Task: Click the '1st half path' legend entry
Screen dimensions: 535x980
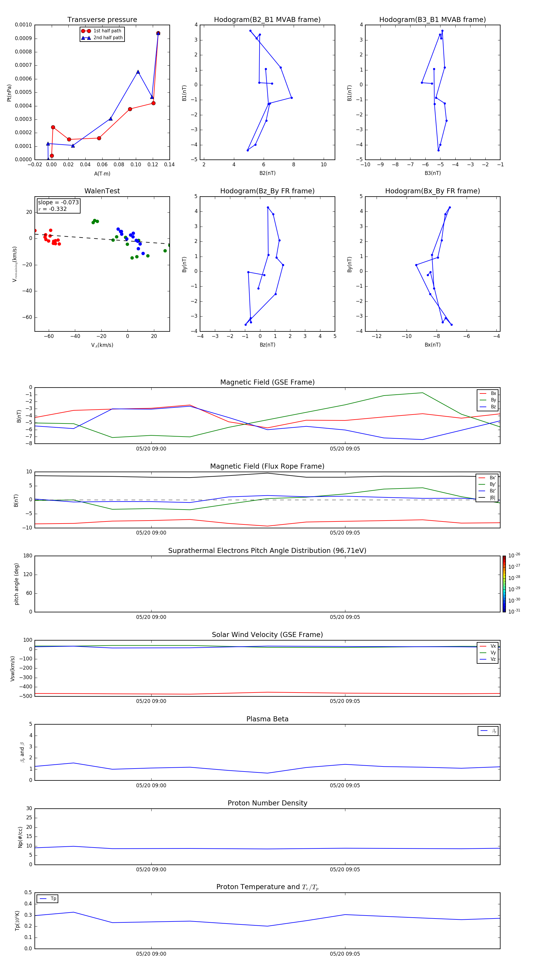Action: 101,31
